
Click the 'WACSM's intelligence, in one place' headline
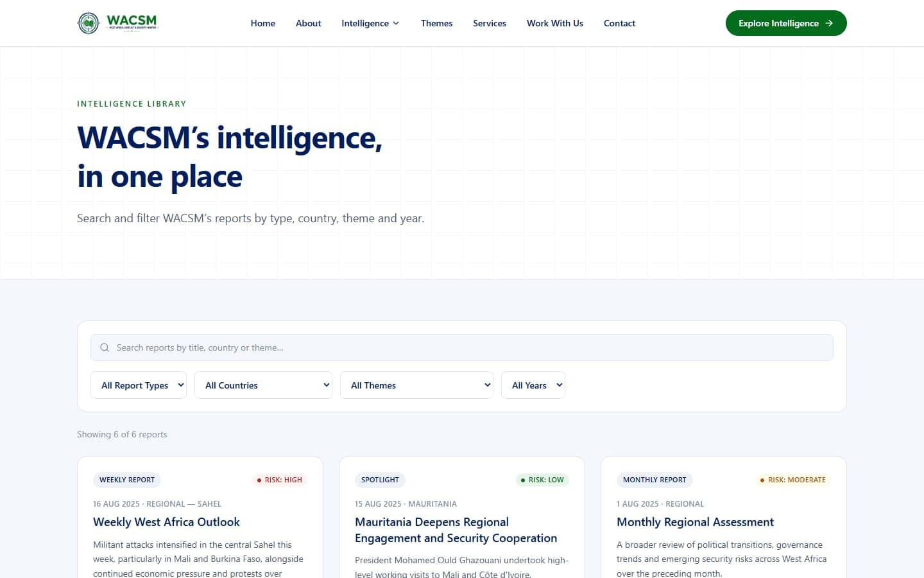click(230, 157)
